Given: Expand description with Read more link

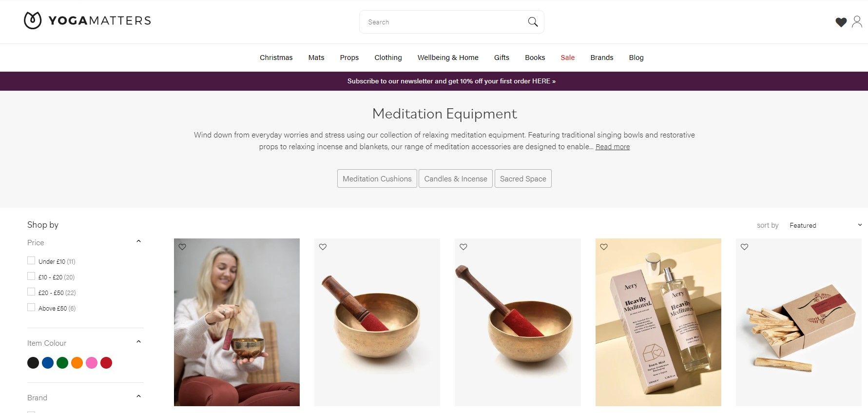Looking at the screenshot, I should [613, 147].
